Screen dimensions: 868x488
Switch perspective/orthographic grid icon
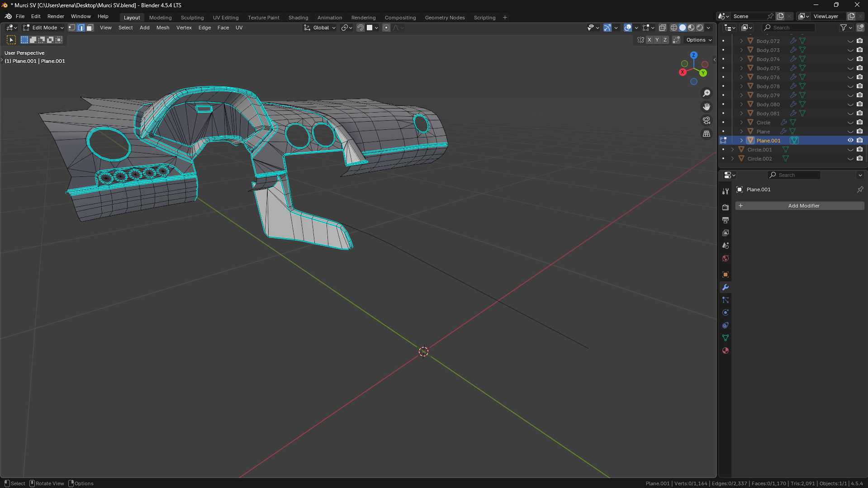[707, 134]
